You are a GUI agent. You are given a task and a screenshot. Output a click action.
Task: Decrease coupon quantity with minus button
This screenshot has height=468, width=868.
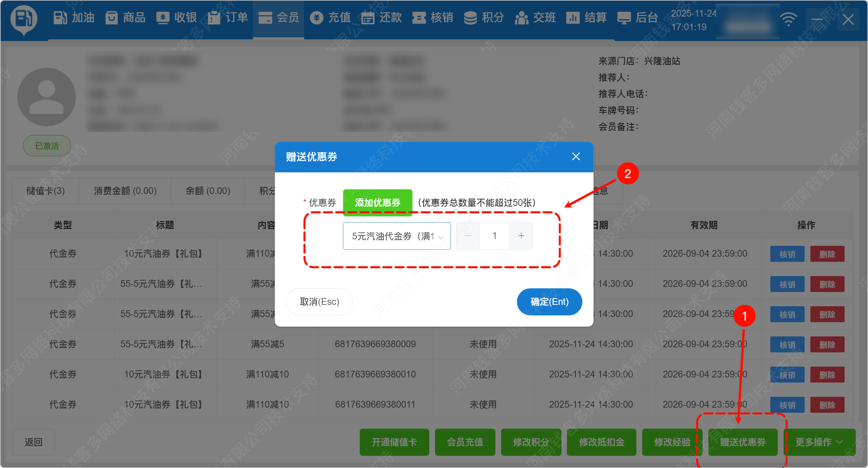pos(468,236)
